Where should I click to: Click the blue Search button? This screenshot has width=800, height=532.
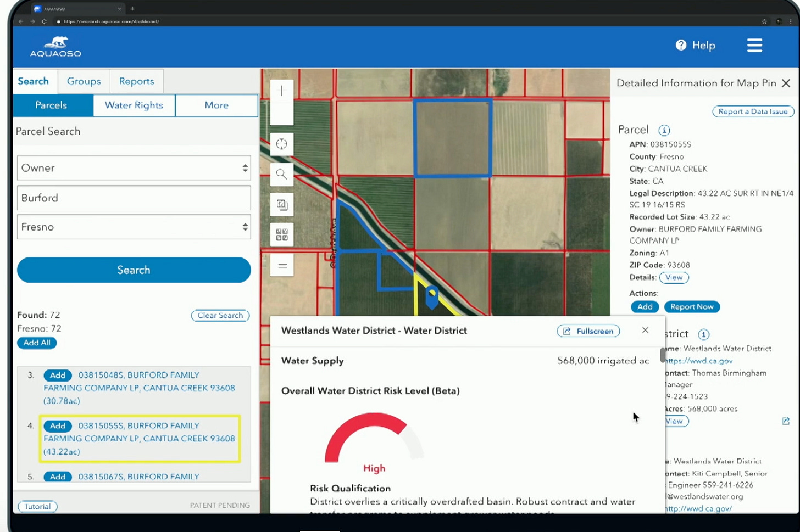point(134,270)
